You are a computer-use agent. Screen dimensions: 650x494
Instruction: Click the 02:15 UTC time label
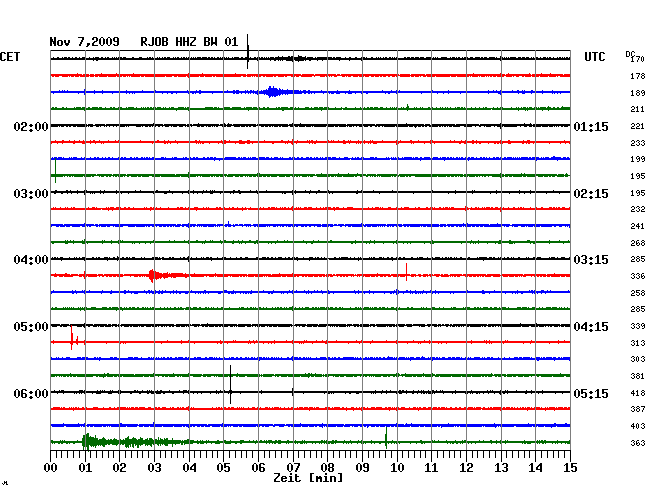pyautogui.click(x=591, y=194)
